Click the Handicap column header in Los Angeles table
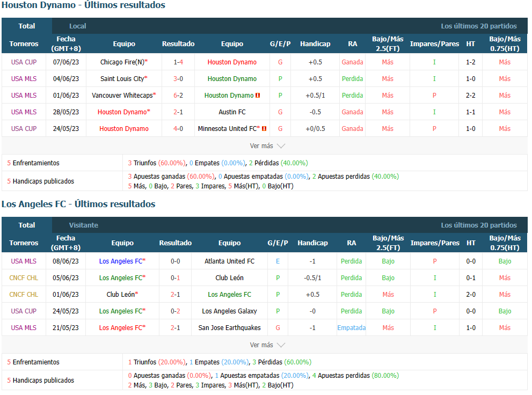 click(312, 243)
